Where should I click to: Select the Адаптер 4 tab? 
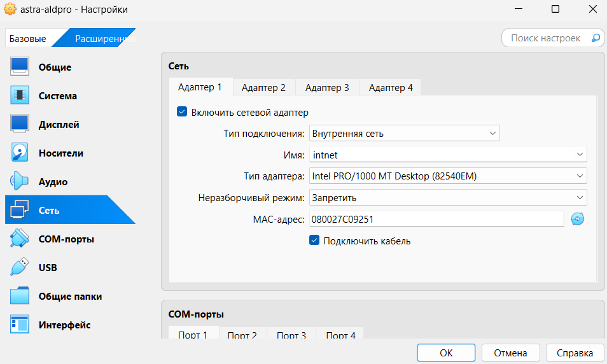391,88
